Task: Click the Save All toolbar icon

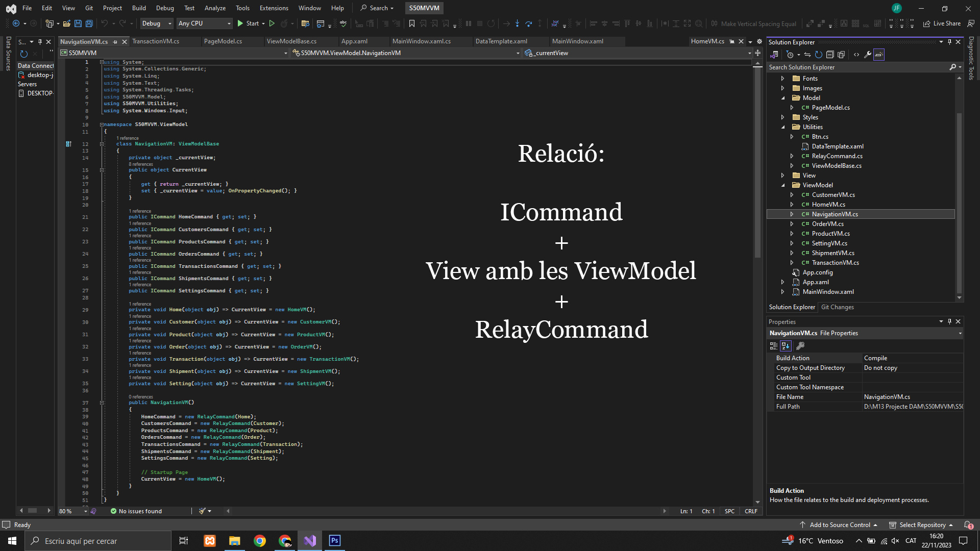Action: (89, 23)
